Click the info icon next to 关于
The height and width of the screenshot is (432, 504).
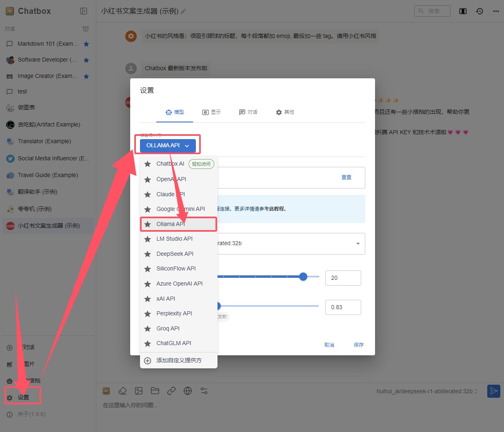pos(10,414)
